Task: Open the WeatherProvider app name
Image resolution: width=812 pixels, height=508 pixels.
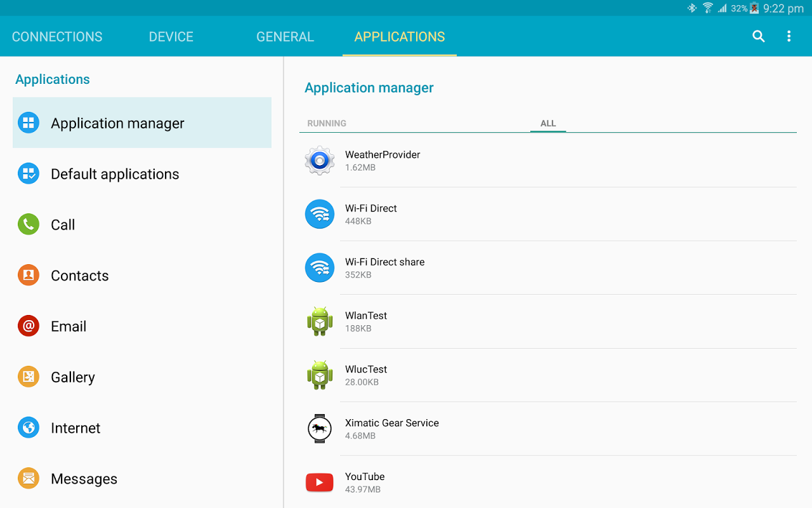Action: pos(383,154)
